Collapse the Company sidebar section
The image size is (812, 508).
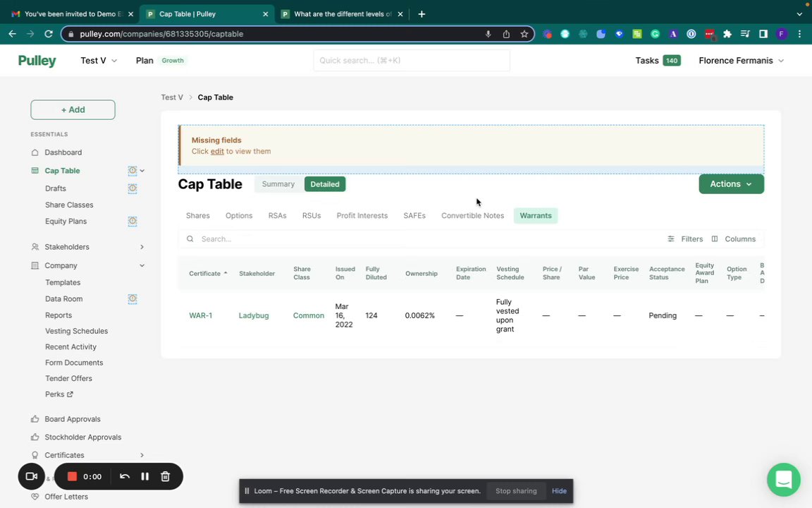pos(142,265)
